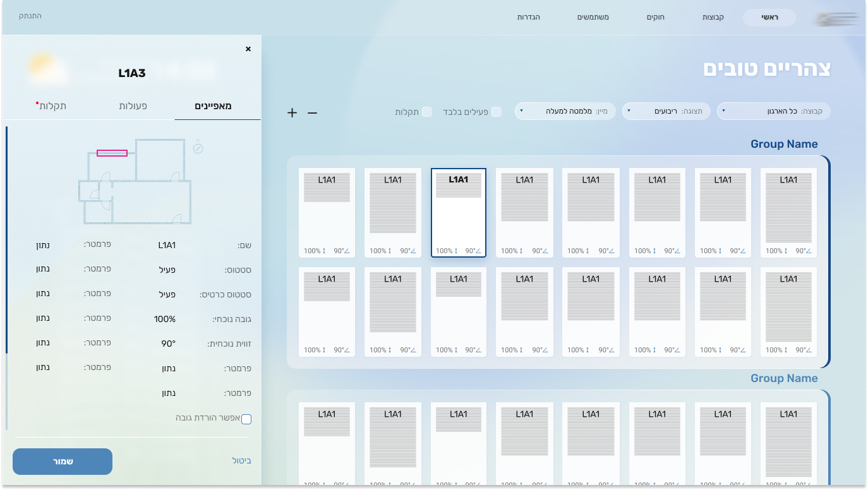Click the plus zoom-in icon

(x=292, y=113)
